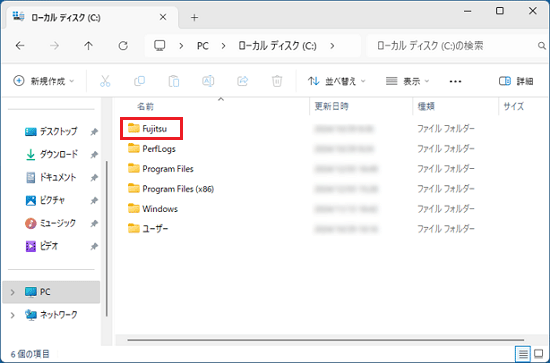550x363 pixels.
Task: Click the 6 個の項目 status text
Action: [30, 354]
